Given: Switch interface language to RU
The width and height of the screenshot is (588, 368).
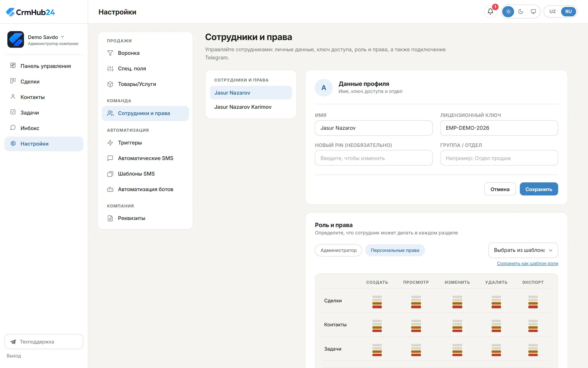Looking at the screenshot, I should (568, 11).
